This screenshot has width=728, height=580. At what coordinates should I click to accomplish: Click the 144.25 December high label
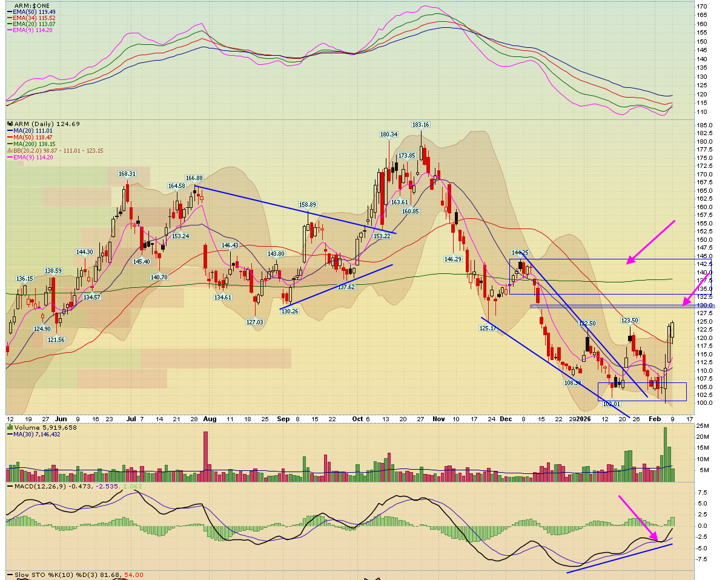(520, 252)
